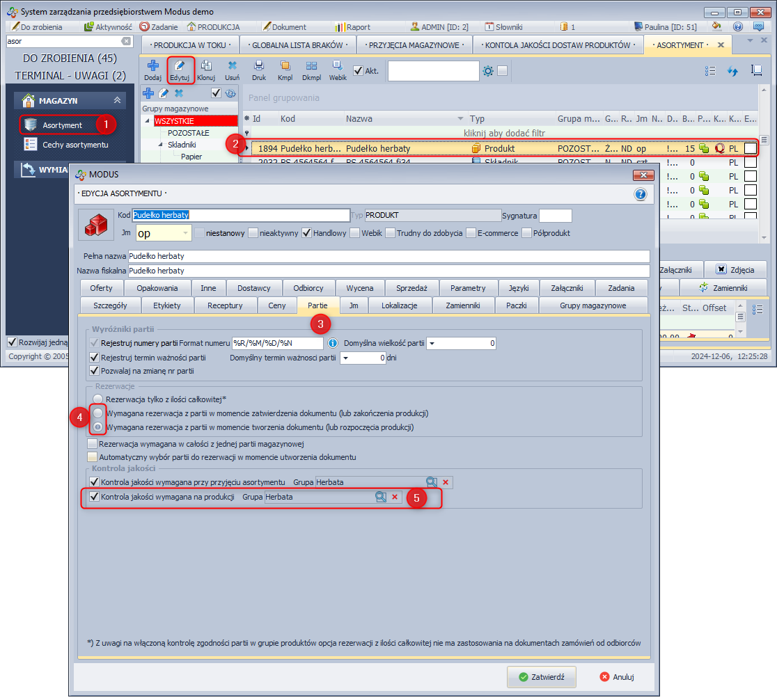Collapse the MAGAZYN sidebar section
This screenshot has height=700, width=777.
tap(117, 101)
